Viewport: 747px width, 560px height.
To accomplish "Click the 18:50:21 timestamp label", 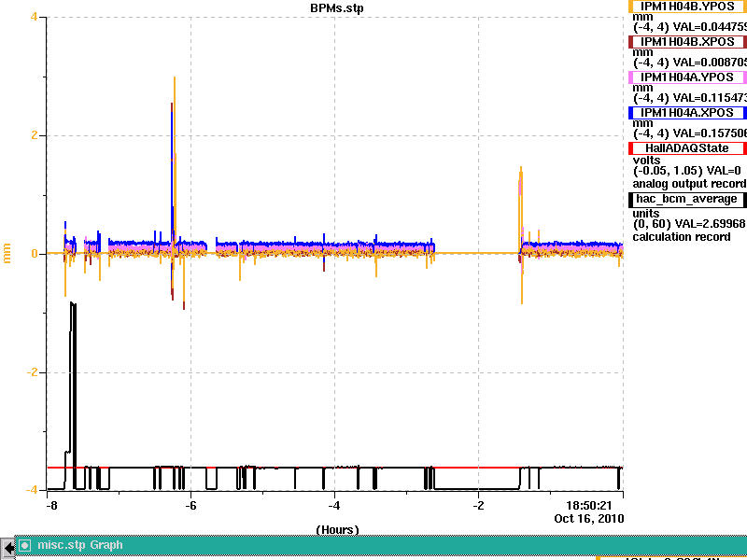I will tap(588, 505).
